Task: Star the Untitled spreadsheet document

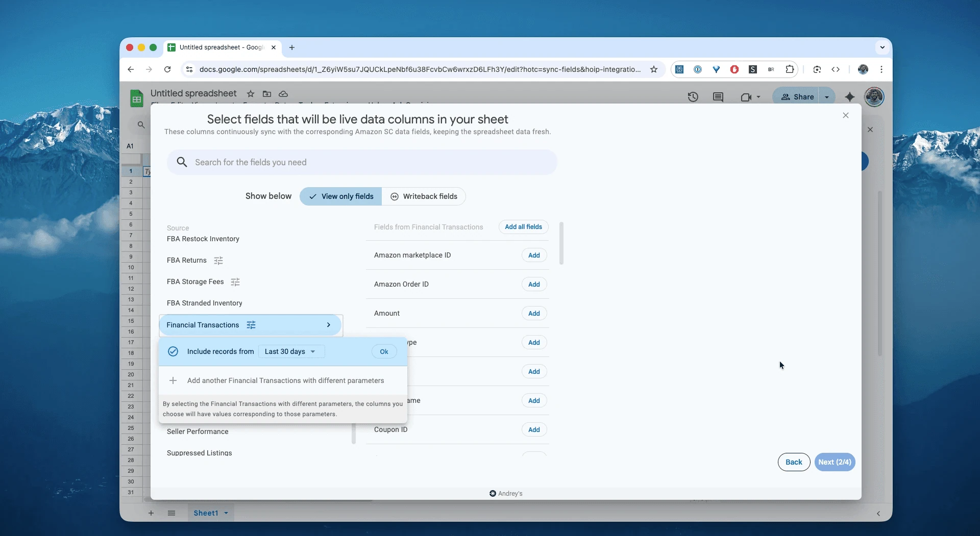Action: click(251, 94)
